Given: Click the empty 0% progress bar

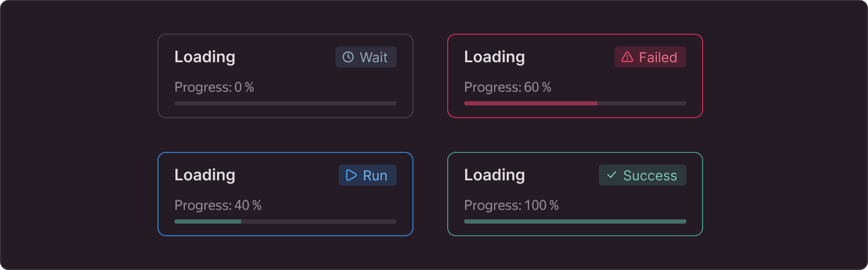Looking at the screenshot, I should pyautogui.click(x=285, y=103).
